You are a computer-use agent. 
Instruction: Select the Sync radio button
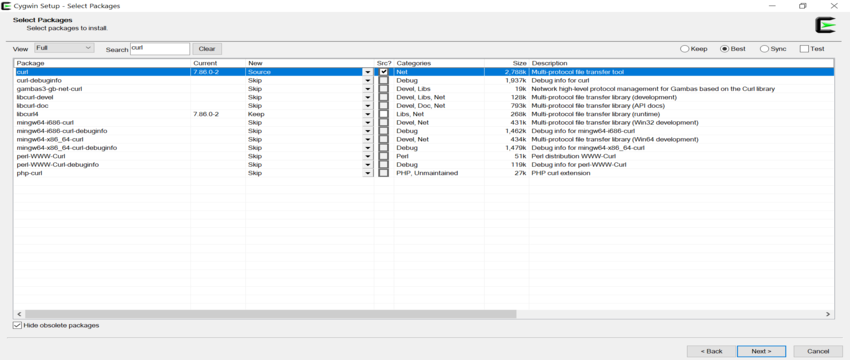(x=764, y=49)
